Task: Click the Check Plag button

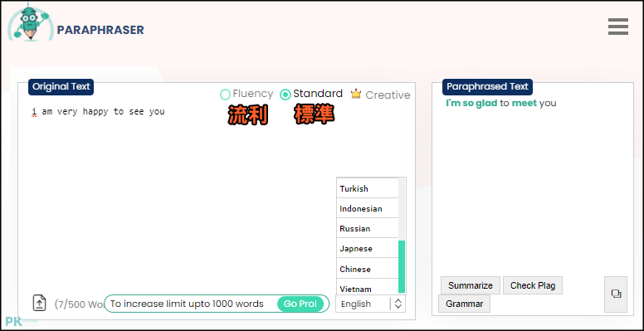Action: (533, 285)
